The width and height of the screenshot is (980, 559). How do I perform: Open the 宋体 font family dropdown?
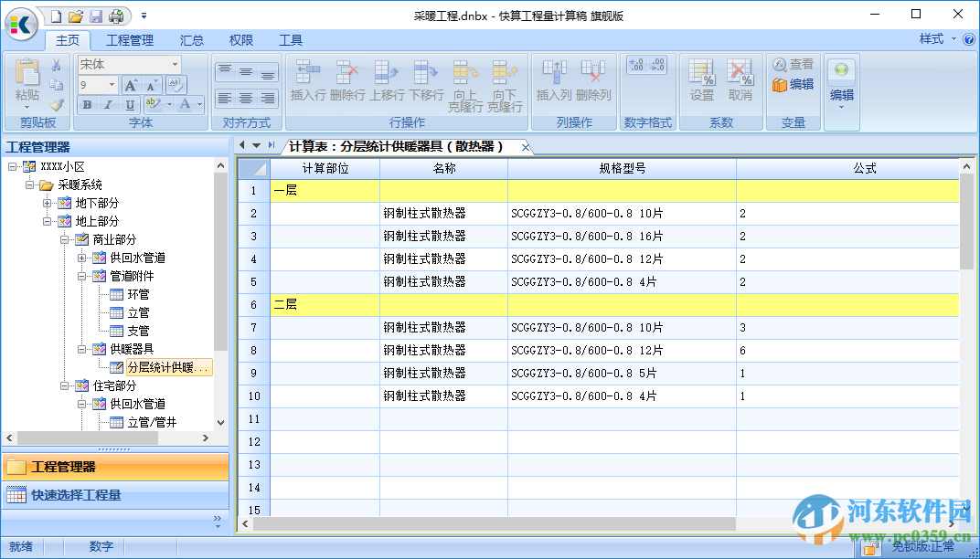click(x=175, y=65)
